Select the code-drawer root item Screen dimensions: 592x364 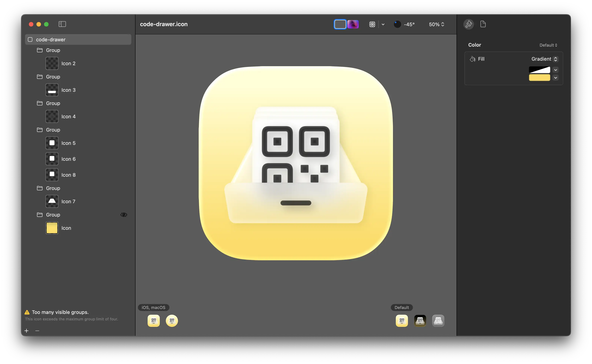78,39
